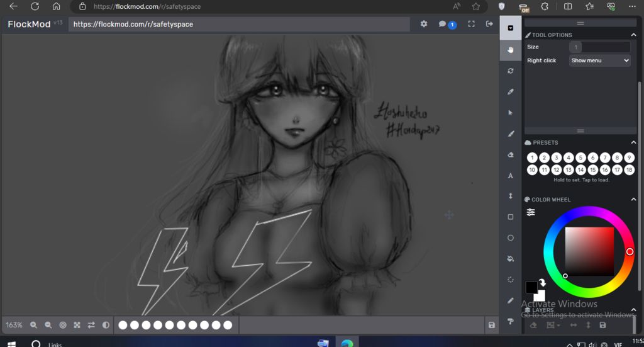Go to browser home page
644x347 pixels.
(56, 6)
